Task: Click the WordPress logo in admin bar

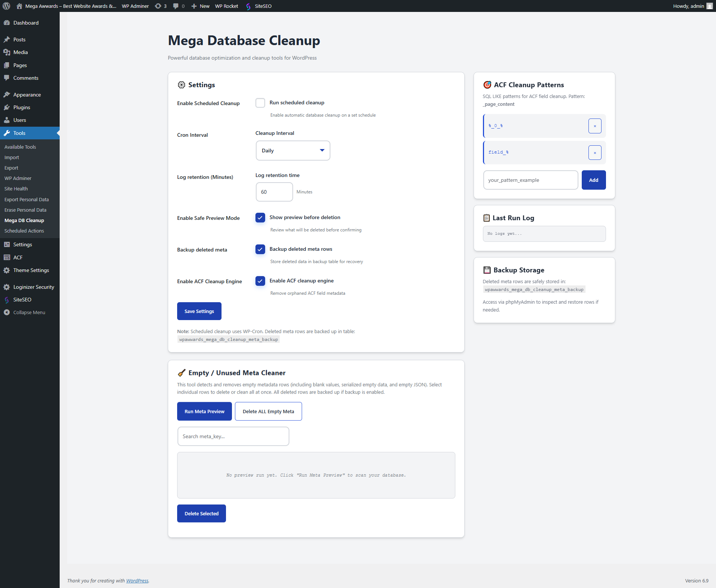Action: pyautogui.click(x=6, y=6)
